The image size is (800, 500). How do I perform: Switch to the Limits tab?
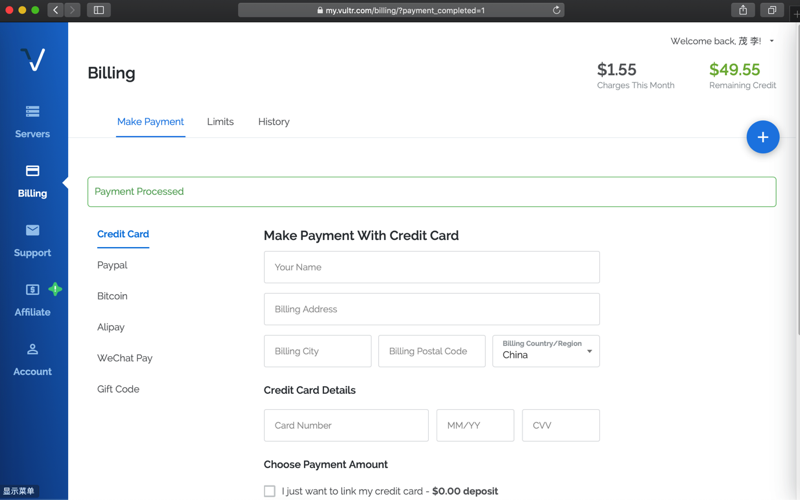pos(220,122)
